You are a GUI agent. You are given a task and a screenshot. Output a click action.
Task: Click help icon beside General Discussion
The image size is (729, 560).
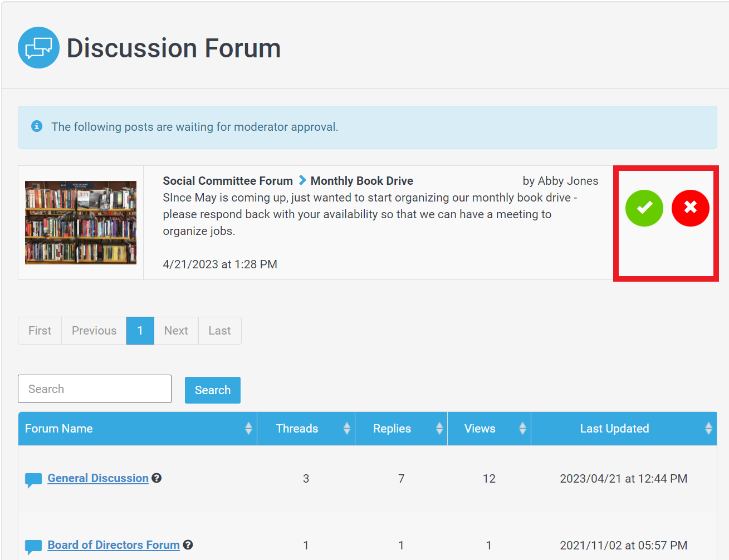click(157, 478)
